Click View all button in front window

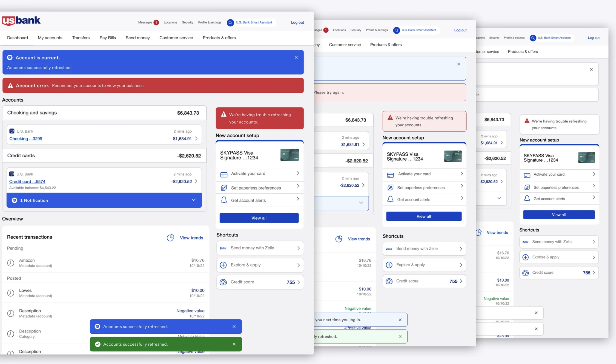click(x=259, y=218)
